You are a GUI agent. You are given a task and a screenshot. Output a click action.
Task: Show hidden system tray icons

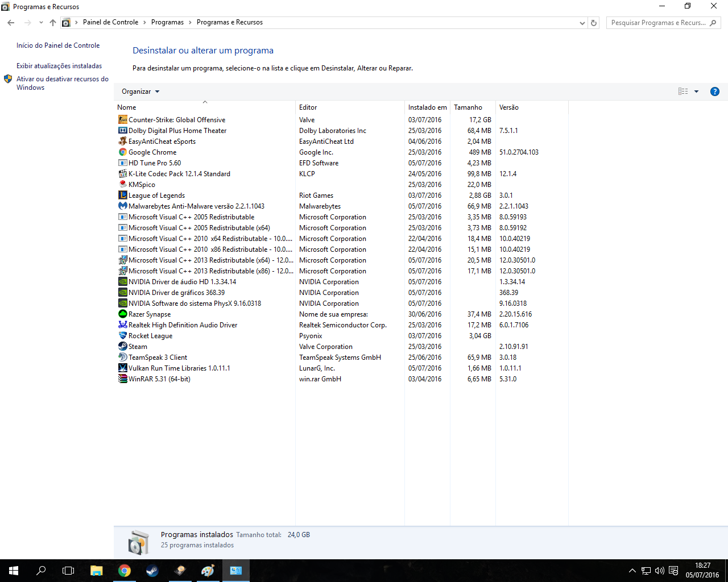point(632,571)
